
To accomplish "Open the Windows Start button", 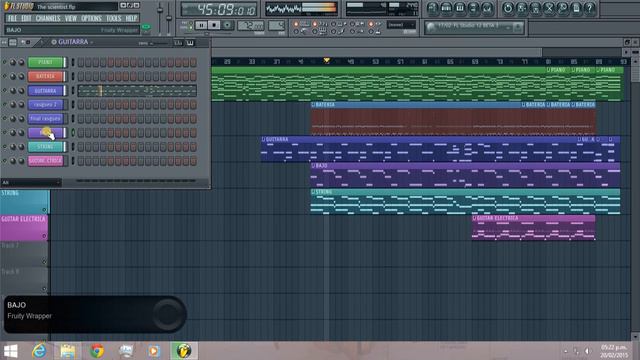I will pos(11,351).
